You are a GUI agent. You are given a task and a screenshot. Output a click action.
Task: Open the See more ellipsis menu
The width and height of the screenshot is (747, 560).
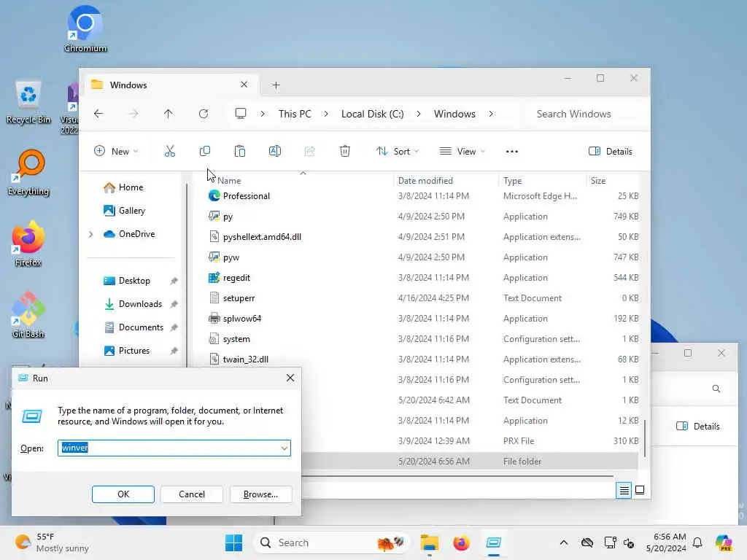click(x=511, y=152)
